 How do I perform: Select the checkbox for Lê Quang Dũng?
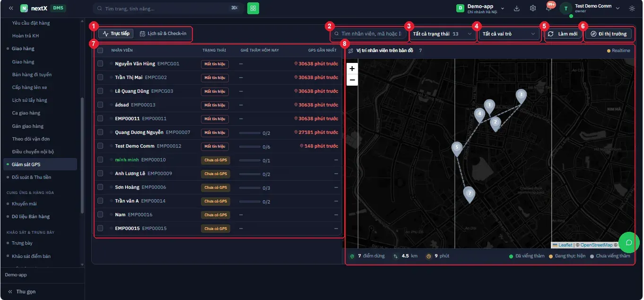coord(100,91)
